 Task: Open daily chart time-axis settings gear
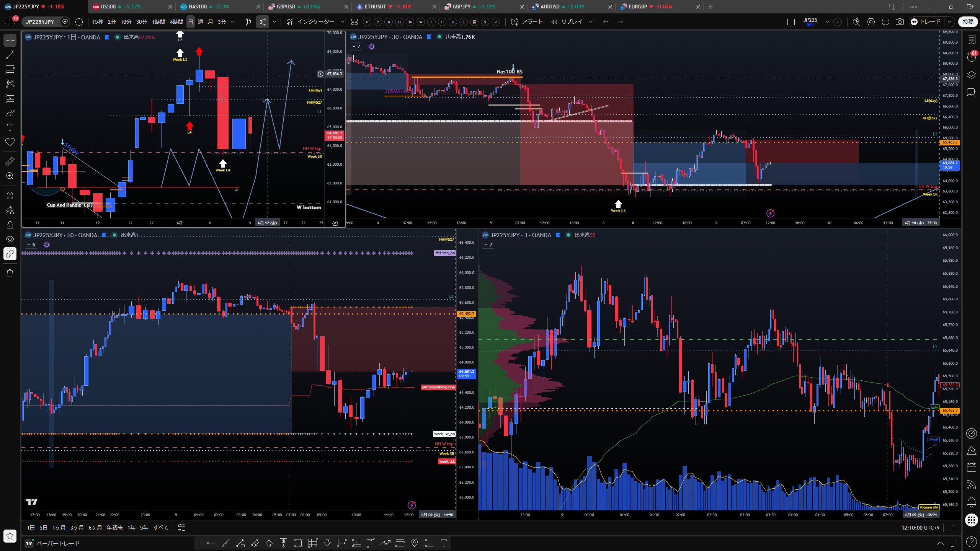click(x=335, y=223)
